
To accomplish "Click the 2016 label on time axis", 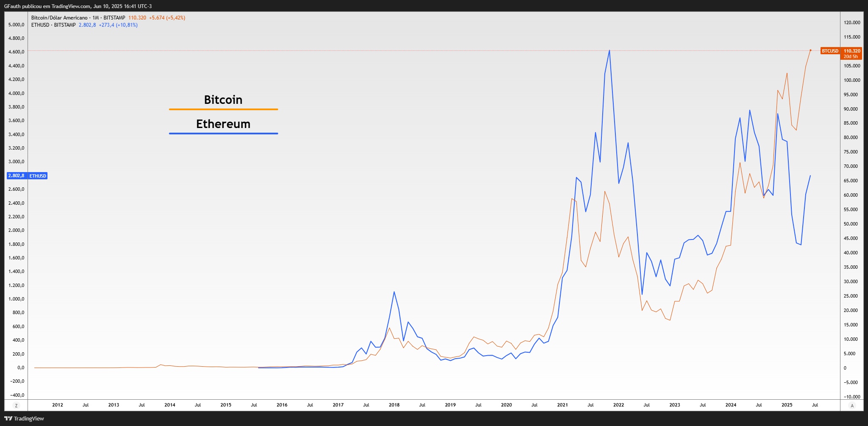I will coord(282,405).
